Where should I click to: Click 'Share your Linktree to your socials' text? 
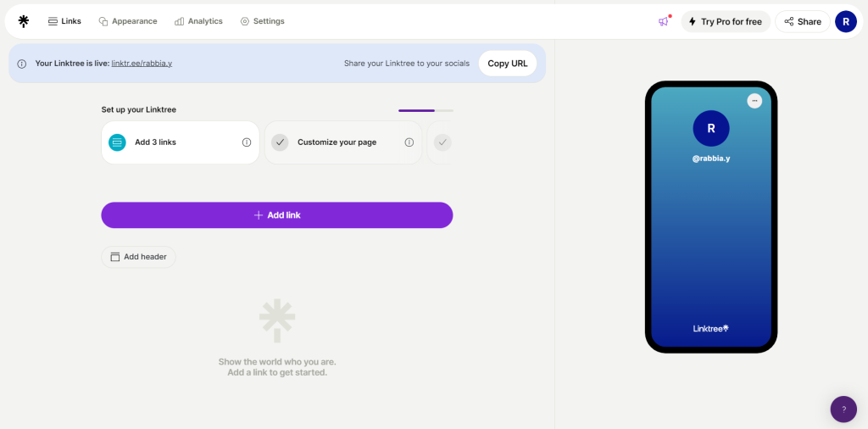[407, 63]
